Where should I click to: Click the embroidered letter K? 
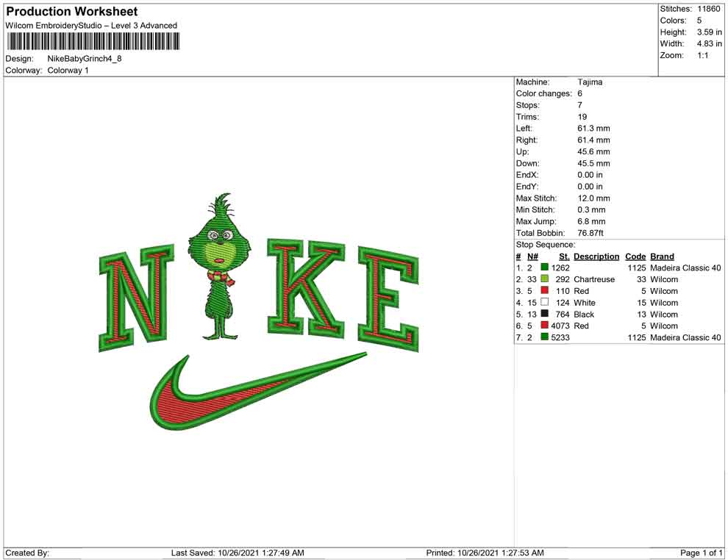point(305,287)
